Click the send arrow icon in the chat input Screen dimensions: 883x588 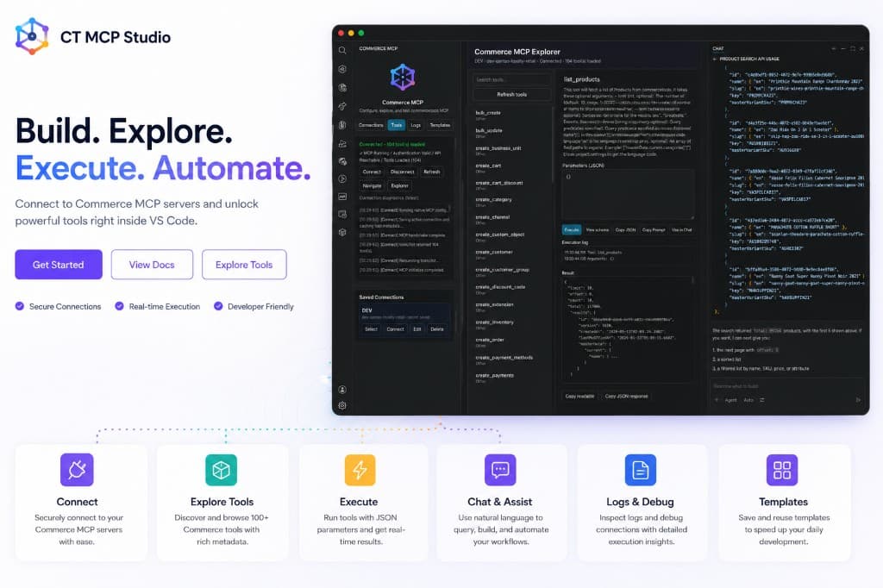tap(858, 400)
